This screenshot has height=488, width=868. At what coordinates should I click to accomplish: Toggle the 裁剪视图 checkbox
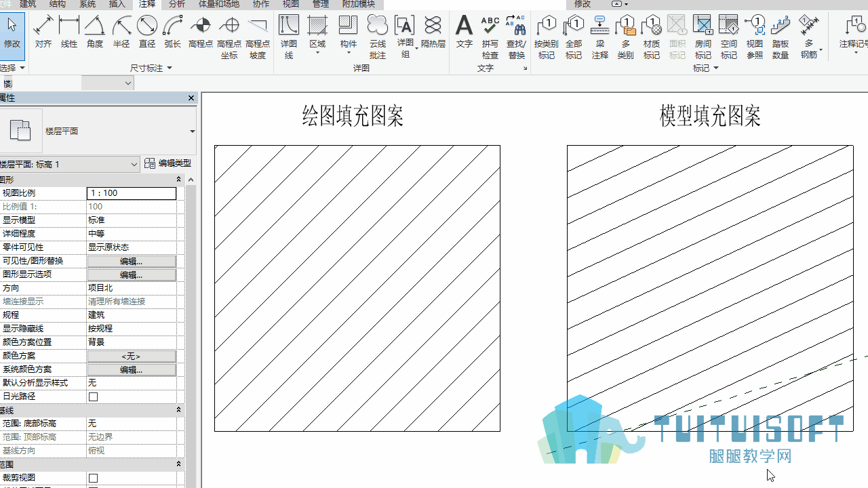94,478
